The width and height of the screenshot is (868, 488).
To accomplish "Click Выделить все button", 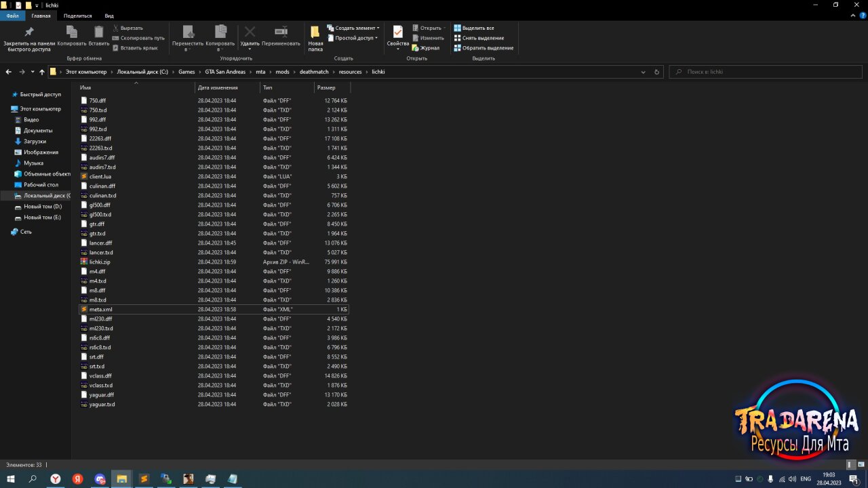I will coord(474,28).
